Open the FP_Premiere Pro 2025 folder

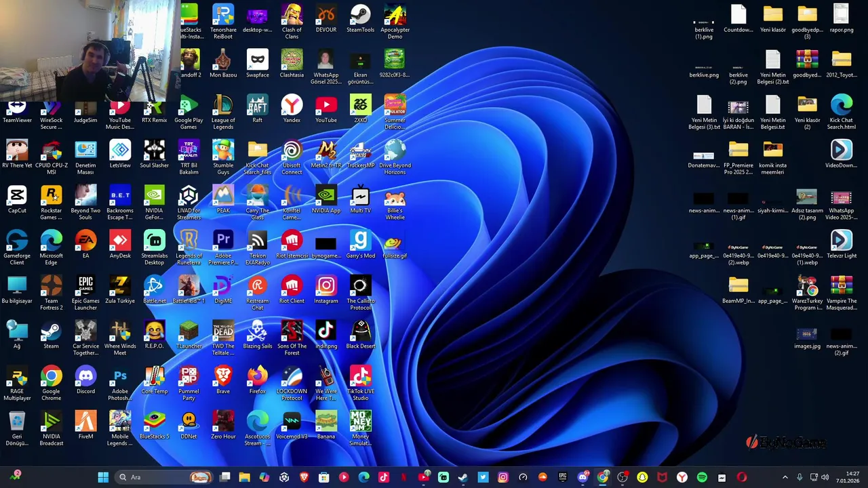point(738,158)
